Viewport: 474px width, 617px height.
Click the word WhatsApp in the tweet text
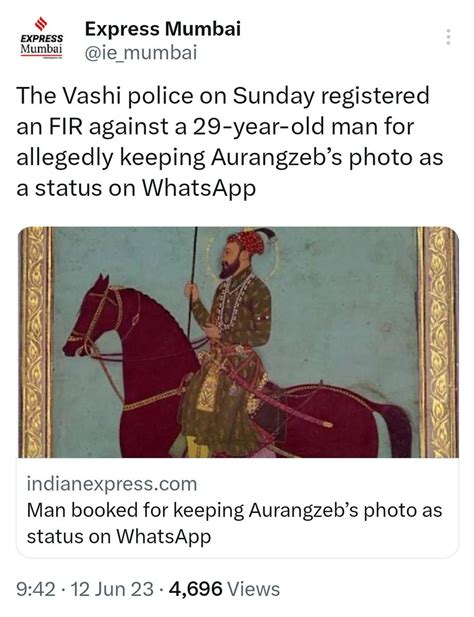pos(198,188)
